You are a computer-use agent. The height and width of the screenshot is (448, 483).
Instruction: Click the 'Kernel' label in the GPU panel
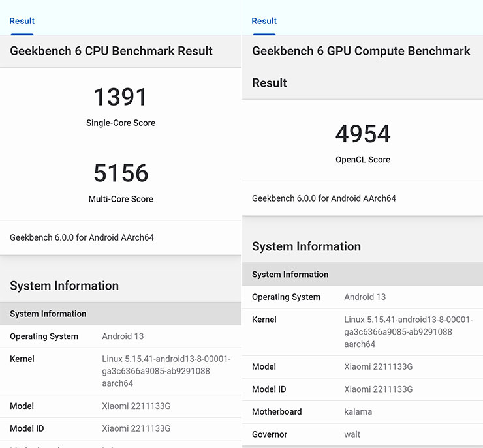coord(264,320)
